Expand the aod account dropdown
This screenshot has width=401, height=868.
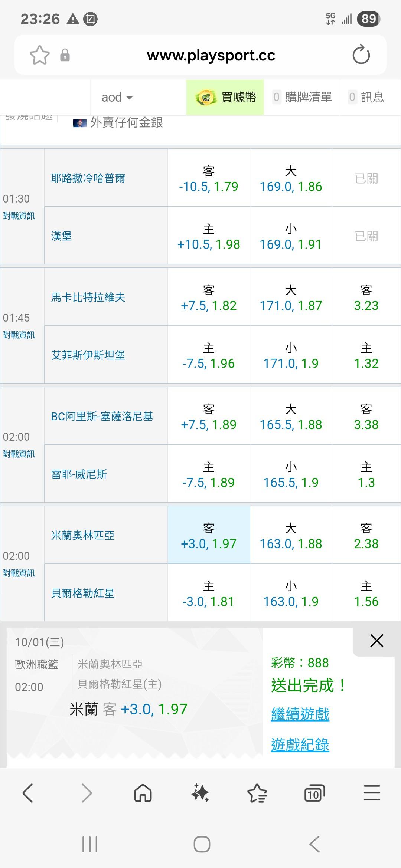[x=117, y=98]
